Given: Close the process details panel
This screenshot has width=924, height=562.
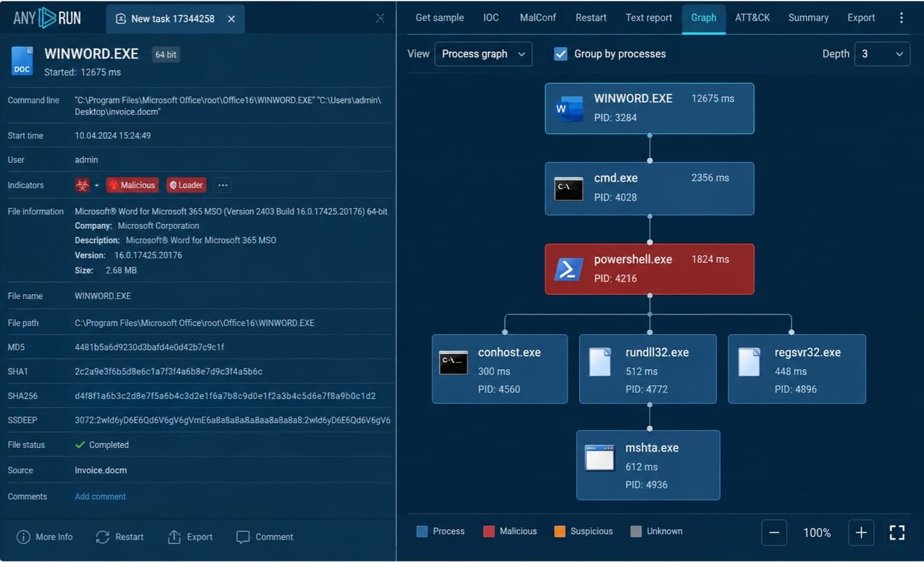Looking at the screenshot, I should coord(380,19).
